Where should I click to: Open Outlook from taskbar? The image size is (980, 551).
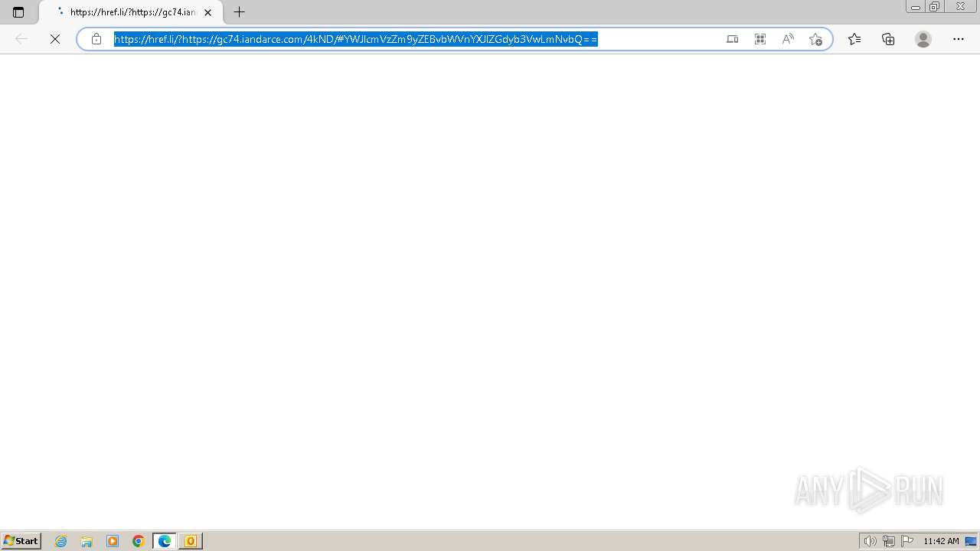click(x=191, y=541)
